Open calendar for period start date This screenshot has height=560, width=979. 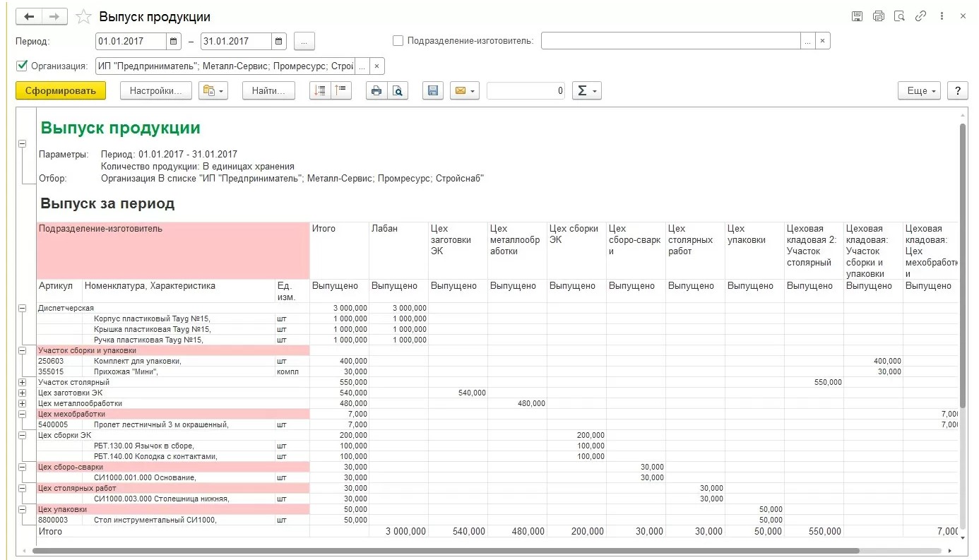(174, 42)
